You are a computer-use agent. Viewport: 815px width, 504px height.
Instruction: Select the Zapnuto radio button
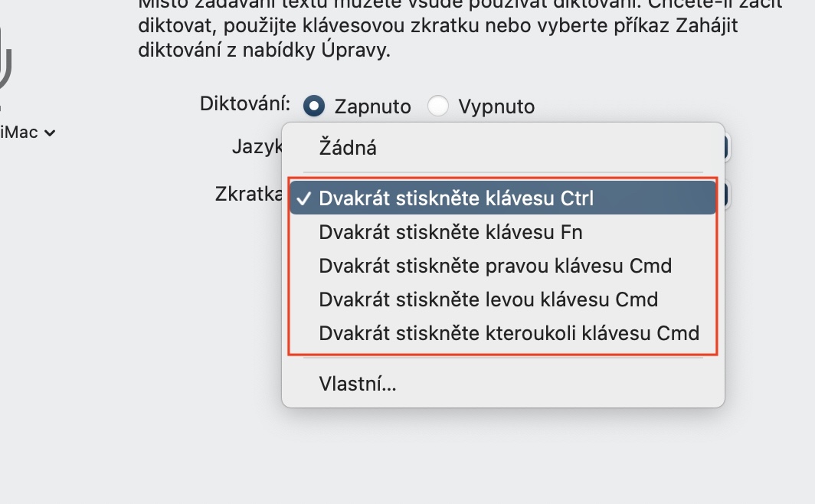click(314, 106)
